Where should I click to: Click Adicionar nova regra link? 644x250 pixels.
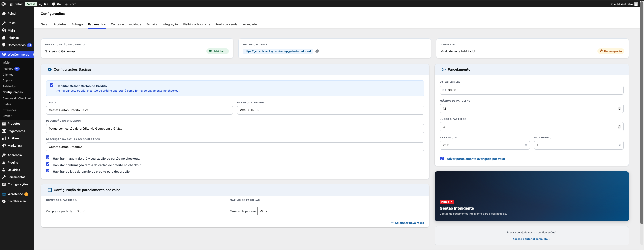[x=407, y=223]
